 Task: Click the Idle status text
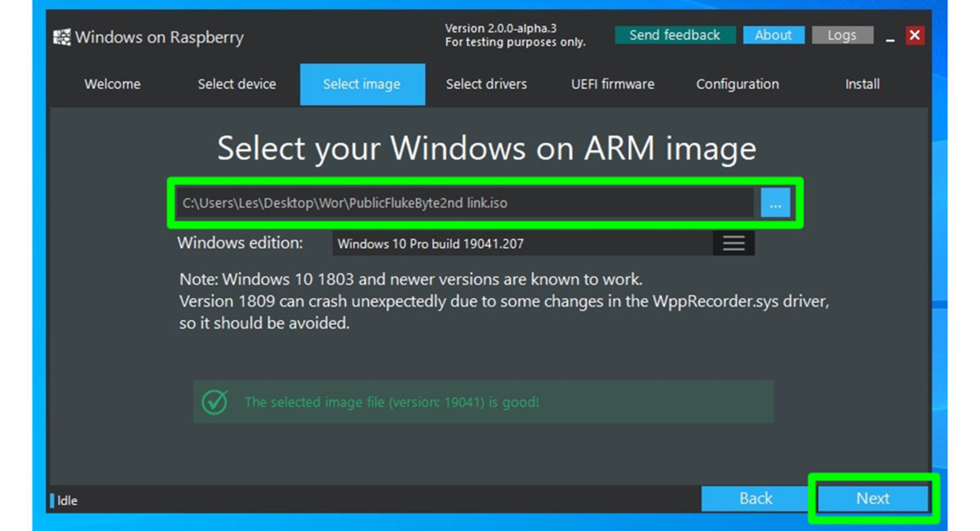[x=67, y=500]
